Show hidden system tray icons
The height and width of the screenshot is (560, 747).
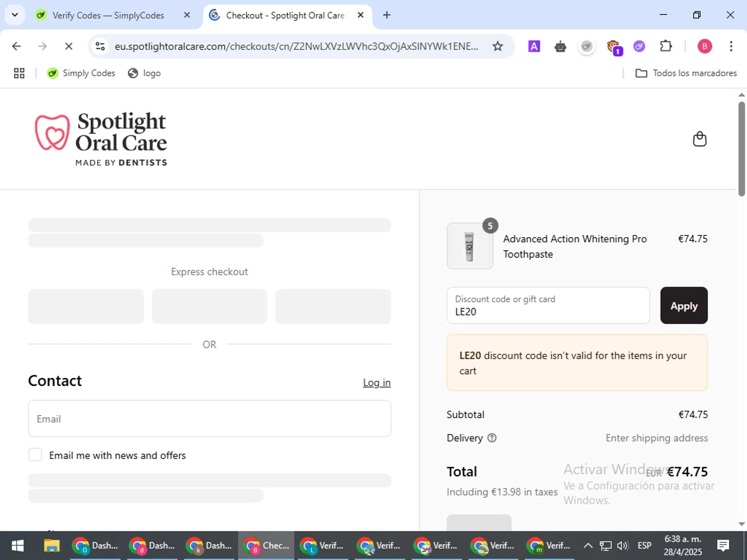[x=588, y=546]
